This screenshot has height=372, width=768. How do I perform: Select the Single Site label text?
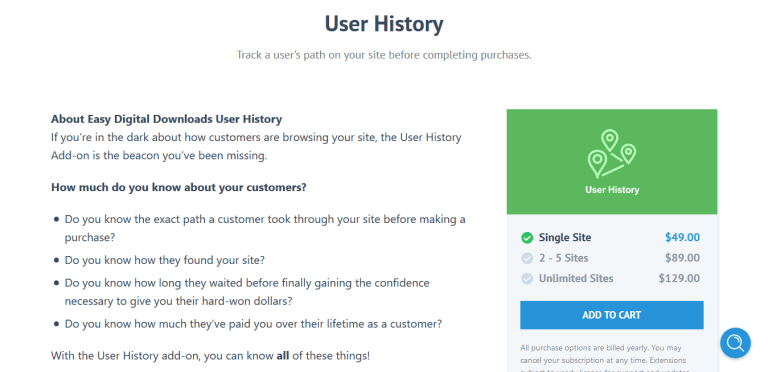tap(565, 237)
